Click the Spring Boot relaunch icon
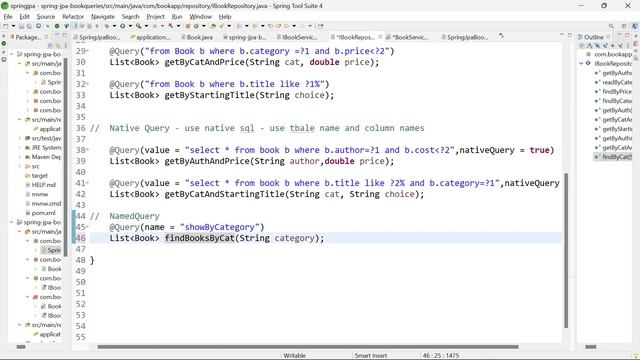The height and width of the screenshot is (360, 640). tap(171, 26)
